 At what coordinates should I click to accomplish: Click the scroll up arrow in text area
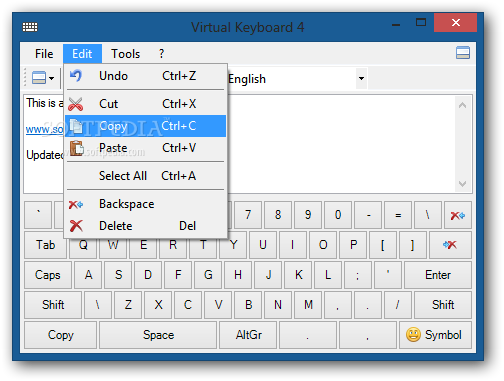[462, 105]
